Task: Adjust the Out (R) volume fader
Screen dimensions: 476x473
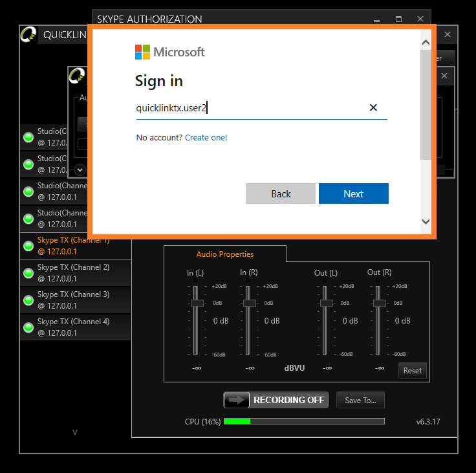Action: [379, 303]
